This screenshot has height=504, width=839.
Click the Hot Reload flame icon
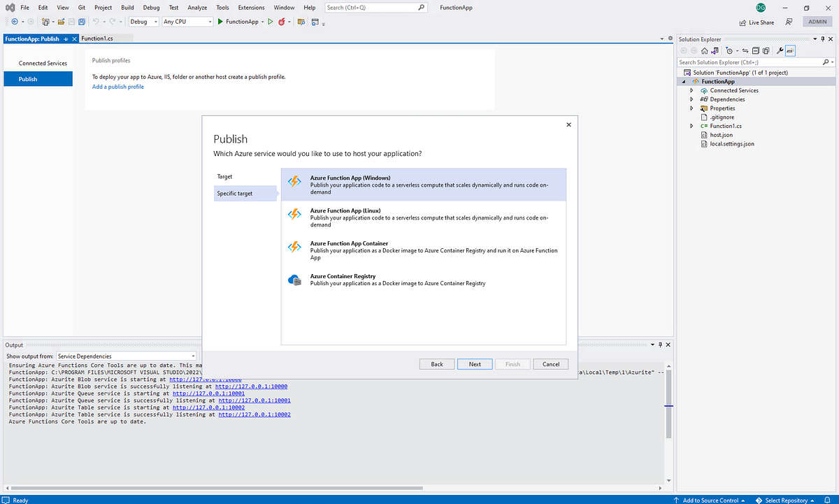[x=282, y=22]
